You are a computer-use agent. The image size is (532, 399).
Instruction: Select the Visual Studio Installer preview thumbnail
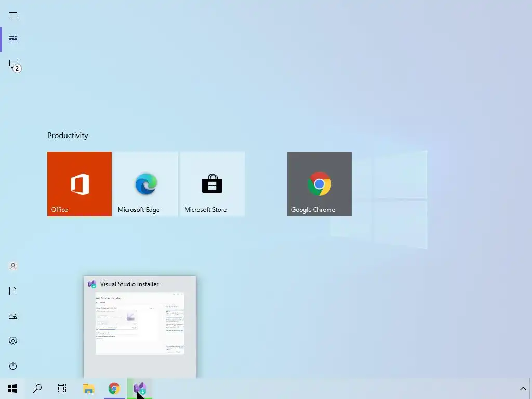point(139,323)
